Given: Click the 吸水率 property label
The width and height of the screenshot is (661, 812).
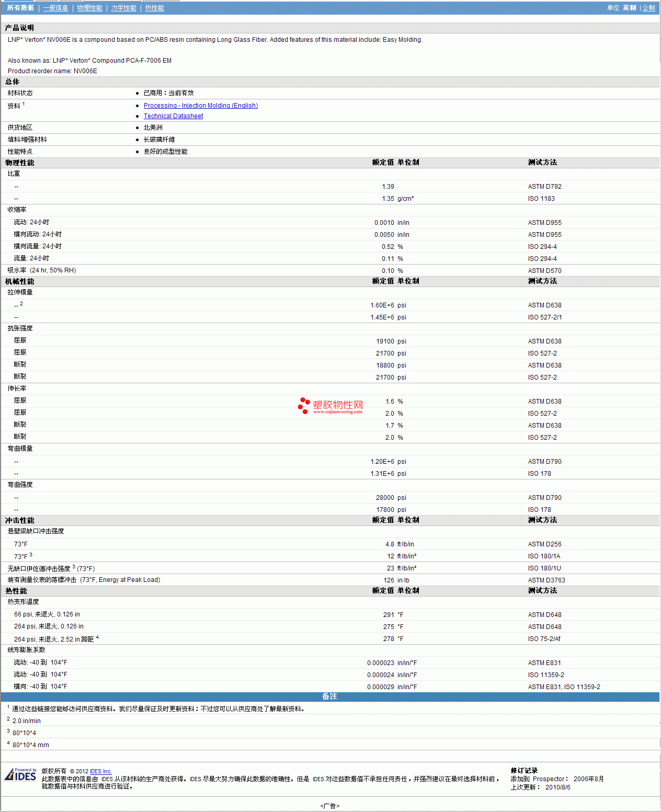Looking at the screenshot, I should click(x=17, y=270).
